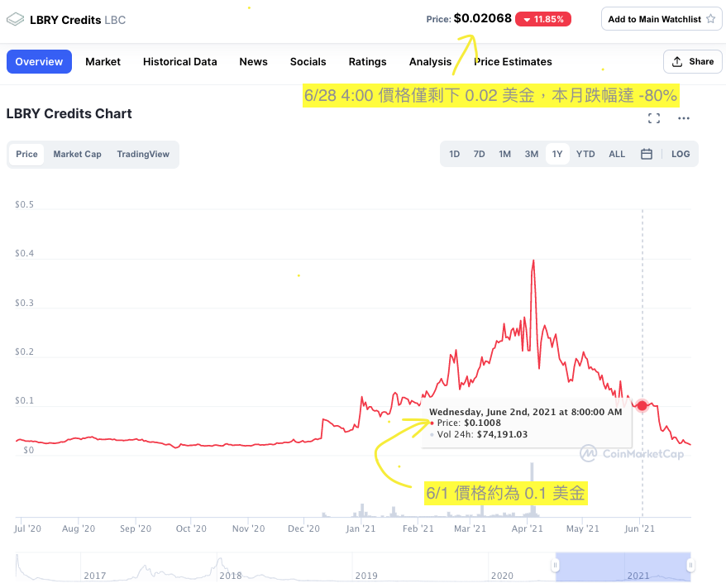The image size is (726, 588).
Task: Click the 2020 label in the navigator
Action: point(502,576)
